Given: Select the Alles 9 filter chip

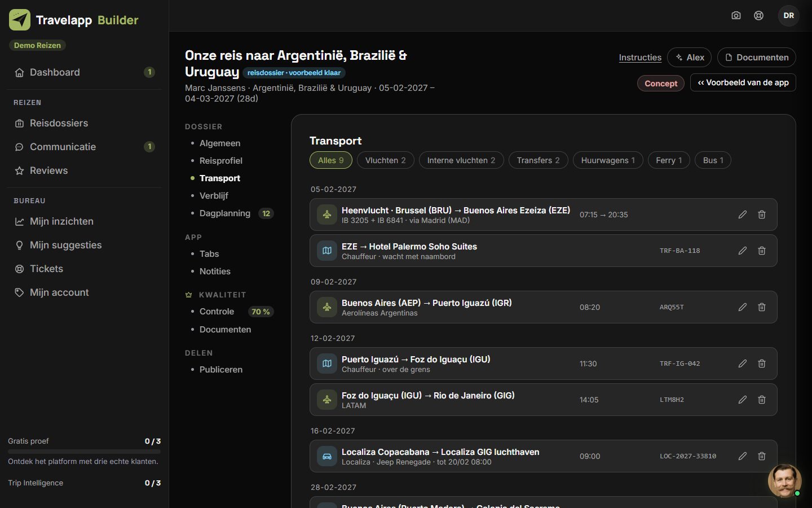Looking at the screenshot, I should click(x=331, y=160).
